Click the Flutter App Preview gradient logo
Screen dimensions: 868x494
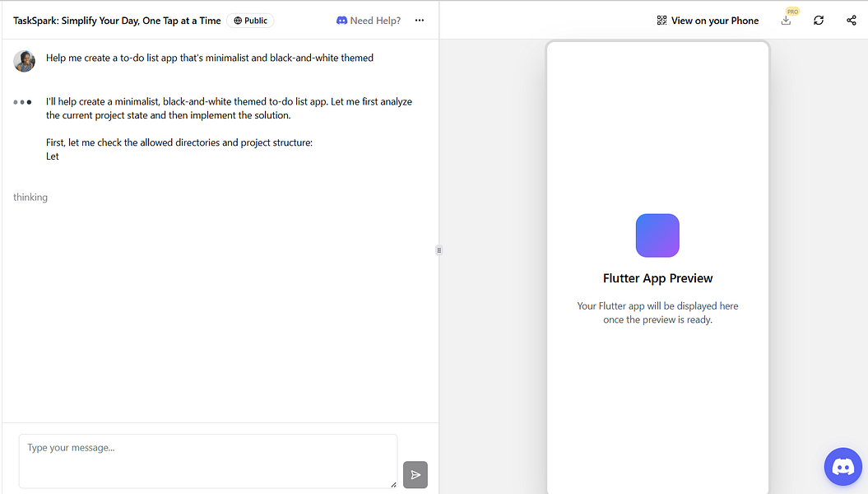[x=657, y=235]
